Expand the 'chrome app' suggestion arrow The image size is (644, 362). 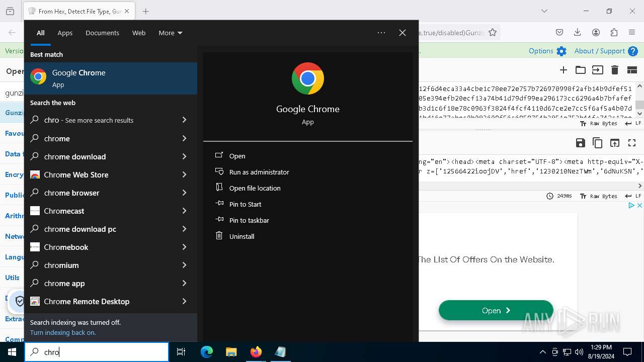(184, 283)
